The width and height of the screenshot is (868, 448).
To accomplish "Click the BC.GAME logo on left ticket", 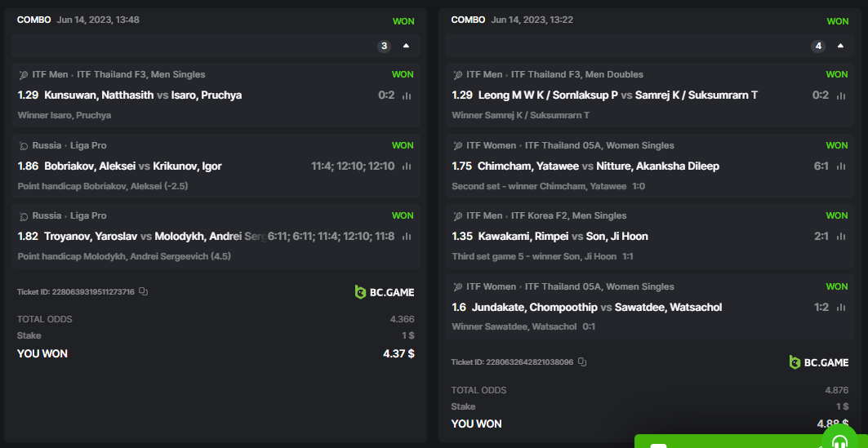I will pos(385,291).
